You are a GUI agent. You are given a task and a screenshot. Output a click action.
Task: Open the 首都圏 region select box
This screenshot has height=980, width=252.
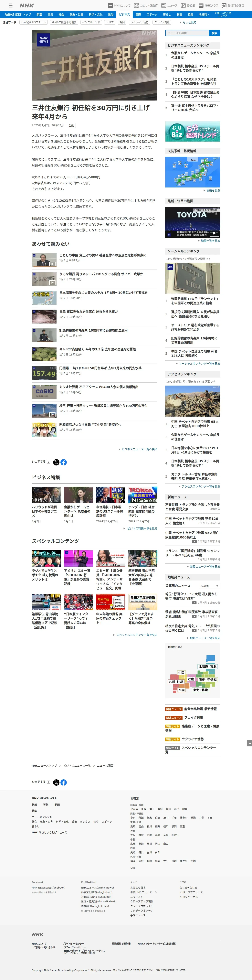209,586
